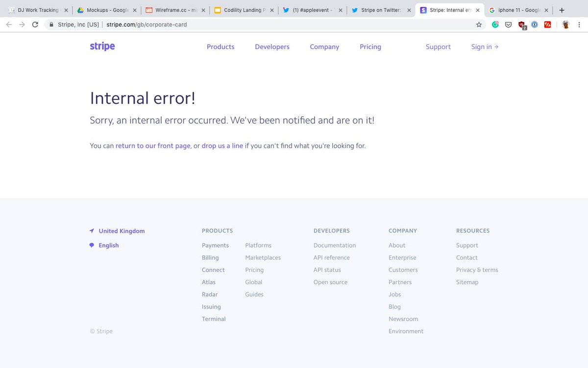588x368 pixels.
Task: Close the Stripe Internal error tab
Action: tap(478, 10)
